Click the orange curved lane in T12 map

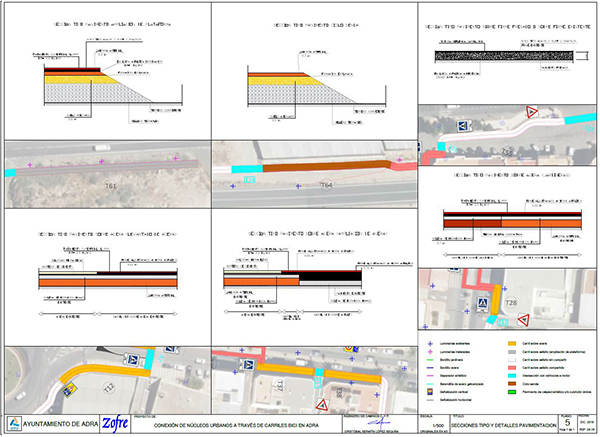point(104,371)
